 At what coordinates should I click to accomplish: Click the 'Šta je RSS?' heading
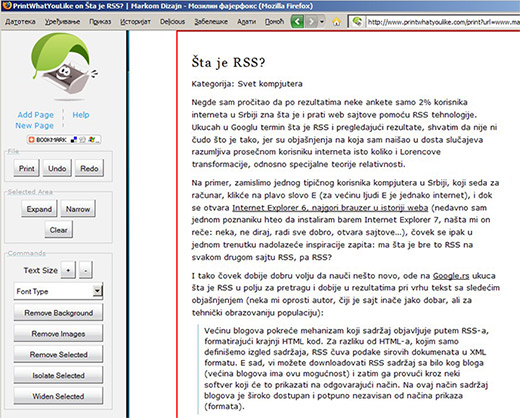pos(228,63)
